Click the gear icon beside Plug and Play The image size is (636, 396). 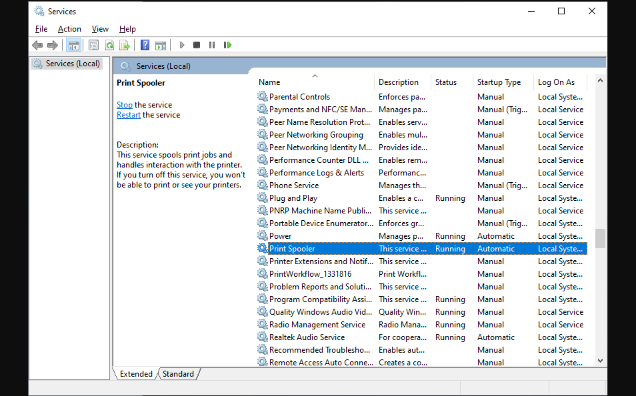tap(262, 198)
